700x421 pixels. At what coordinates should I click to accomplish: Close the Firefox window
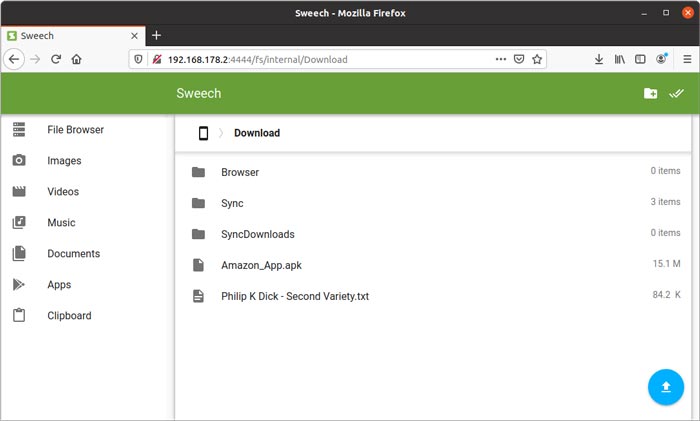688,13
